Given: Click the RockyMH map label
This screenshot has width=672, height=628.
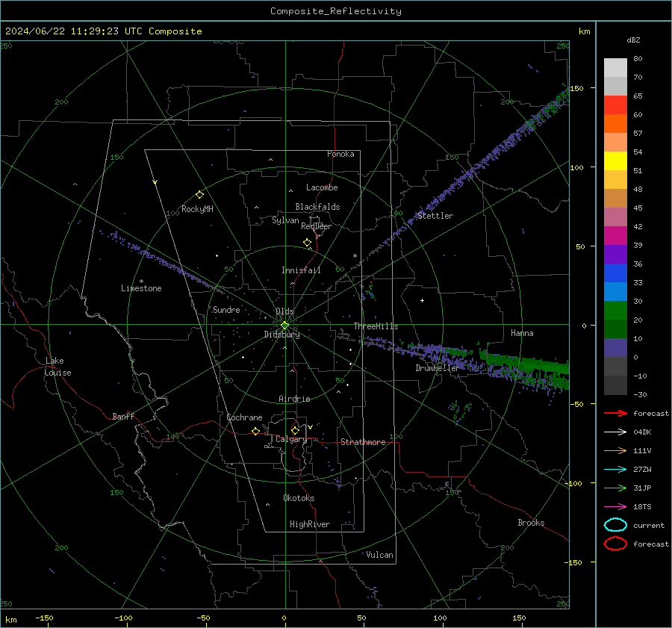Looking at the screenshot, I should point(197,209).
